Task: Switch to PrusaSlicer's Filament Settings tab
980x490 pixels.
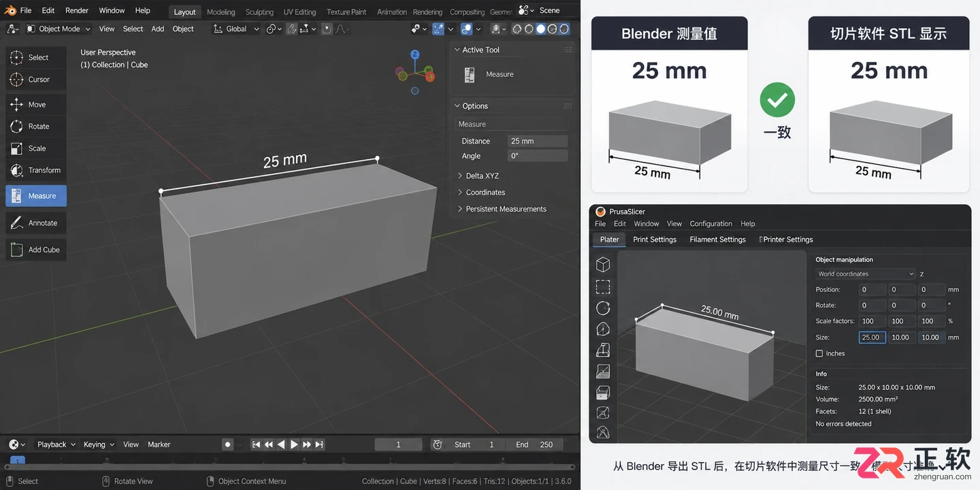Action: pyautogui.click(x=717, y=240)
